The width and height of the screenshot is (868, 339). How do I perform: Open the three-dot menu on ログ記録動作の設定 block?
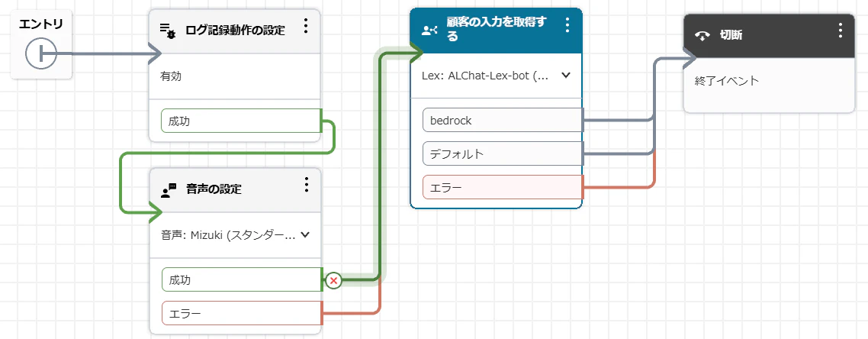[306, 25]
